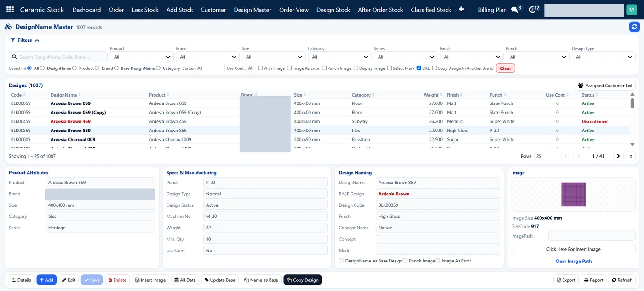Screen dimensions: 644x291
Task: Focus the DesignName search input field
Action: point(58,57)
